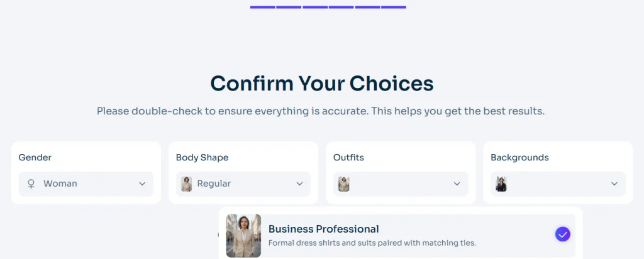Click the Outfits card label
The height and width of the screenshot is (259, 644).
coord(348,158)
